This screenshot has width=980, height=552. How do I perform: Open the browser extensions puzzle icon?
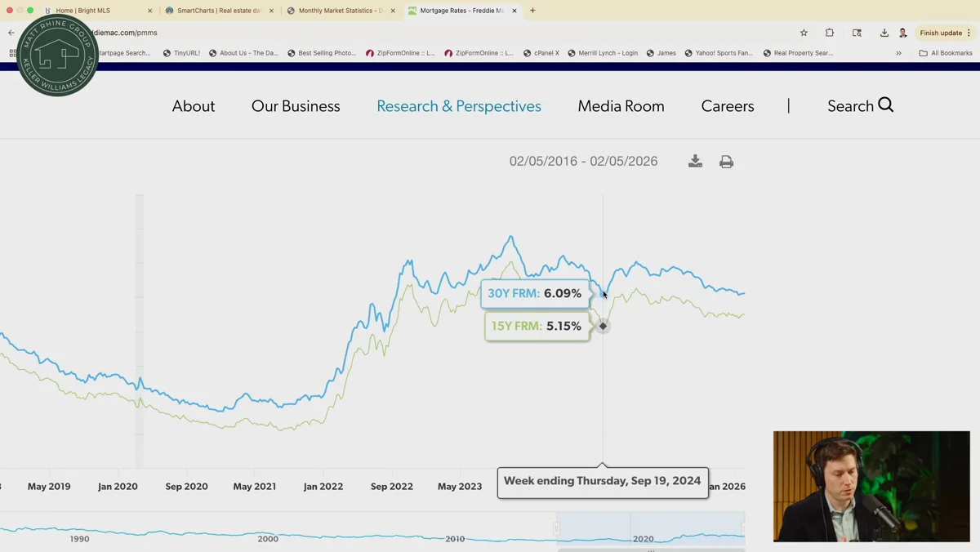point(830,33)
